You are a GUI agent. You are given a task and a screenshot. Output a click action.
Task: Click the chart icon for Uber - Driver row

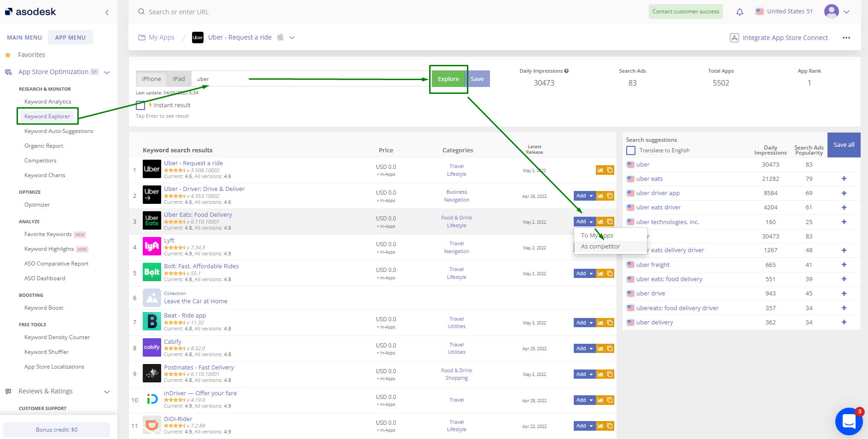pyautogui.click(x=600, y=196)
